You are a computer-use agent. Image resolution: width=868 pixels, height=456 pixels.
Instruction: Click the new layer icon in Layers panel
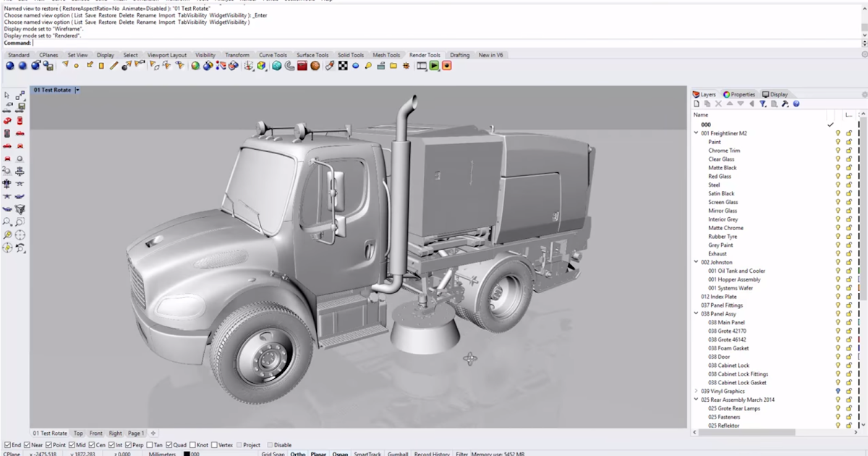(697, 104)
